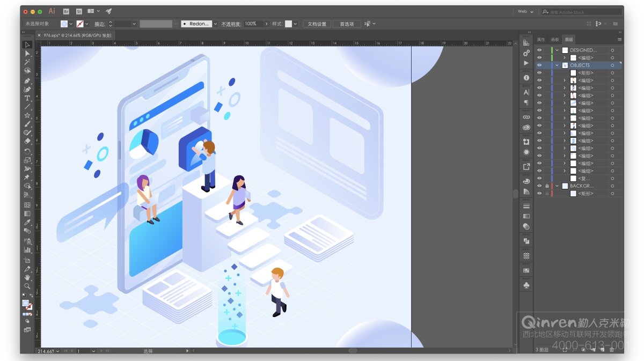Toggle visibility of the <矩形> under OBJECTS
This screenshot has height=361, width=644.
pos(539,73)
